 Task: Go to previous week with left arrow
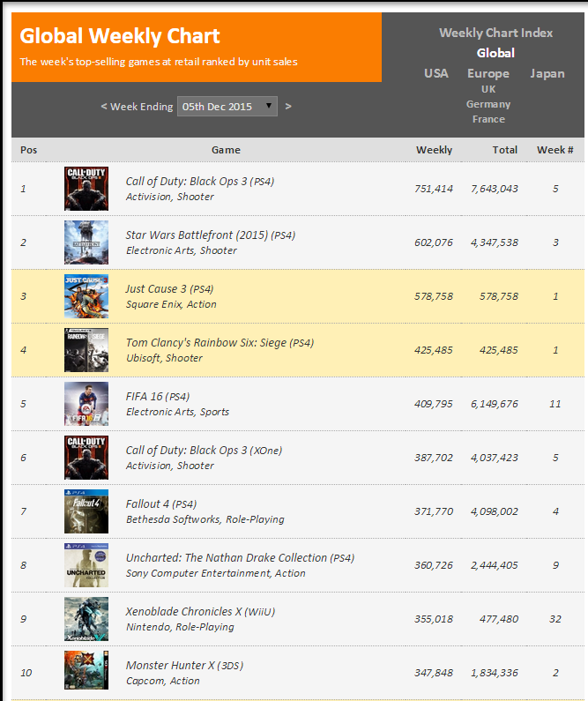(104, 107)
